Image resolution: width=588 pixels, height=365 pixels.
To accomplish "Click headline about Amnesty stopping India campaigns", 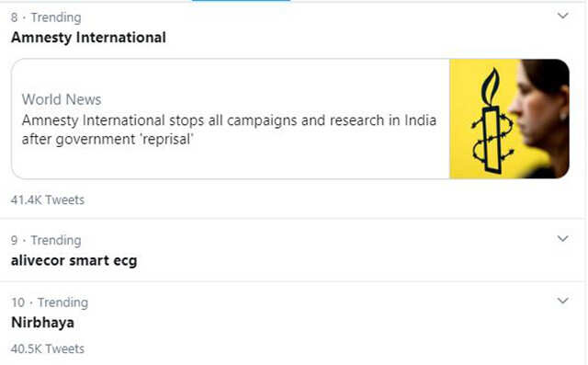I will [x=229, y=130].
